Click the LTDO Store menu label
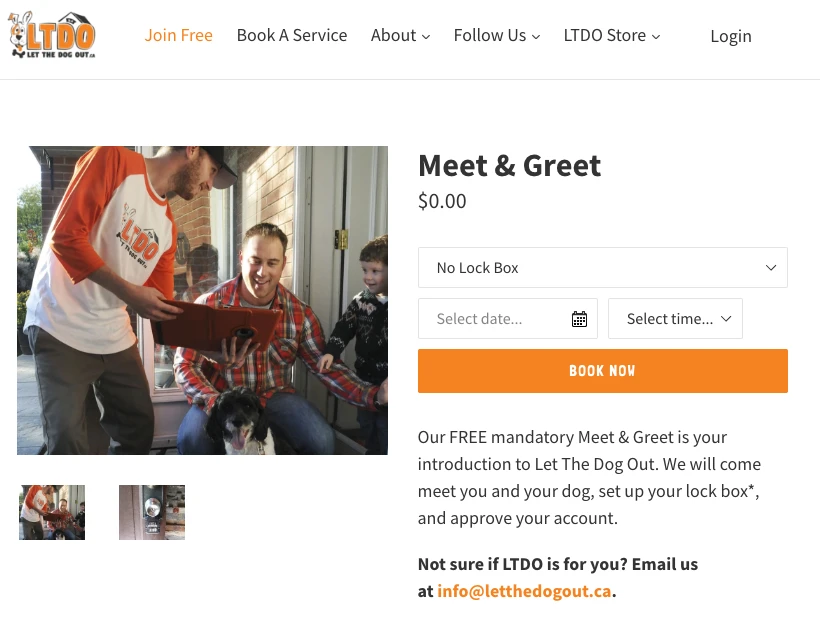 click(x=604, y=35)
